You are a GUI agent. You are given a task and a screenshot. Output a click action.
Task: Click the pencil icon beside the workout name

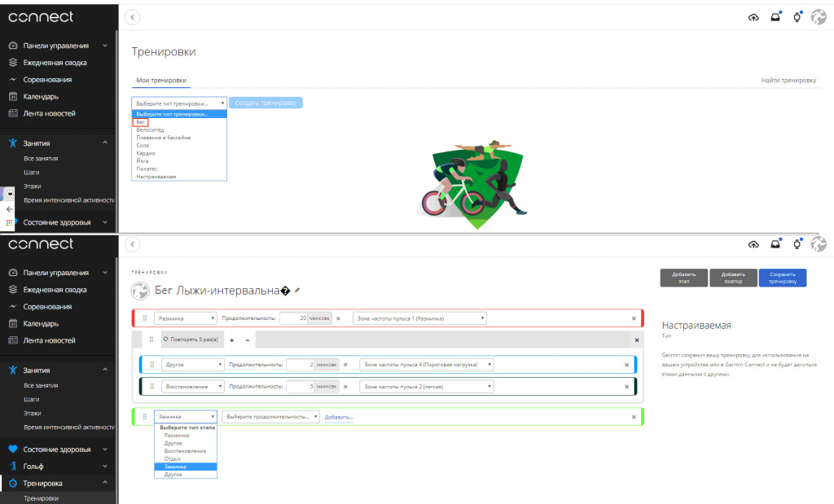click(x=297, y=291)
